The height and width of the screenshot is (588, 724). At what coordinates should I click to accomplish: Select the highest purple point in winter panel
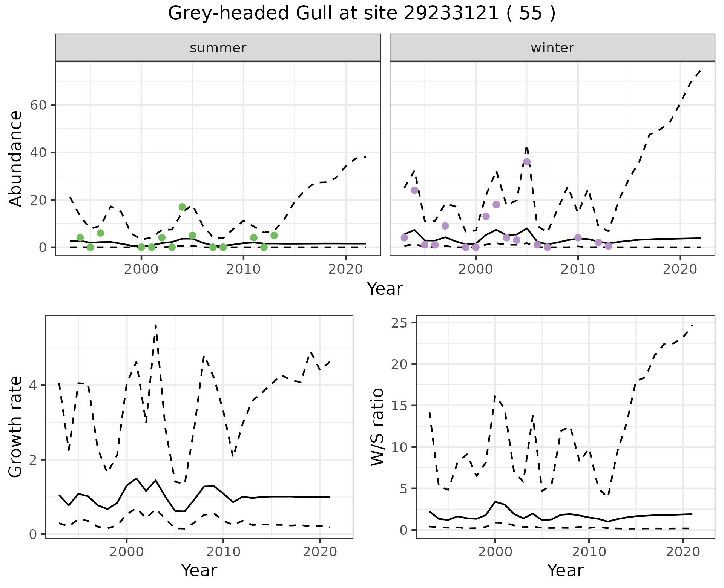tap(527, 162)
